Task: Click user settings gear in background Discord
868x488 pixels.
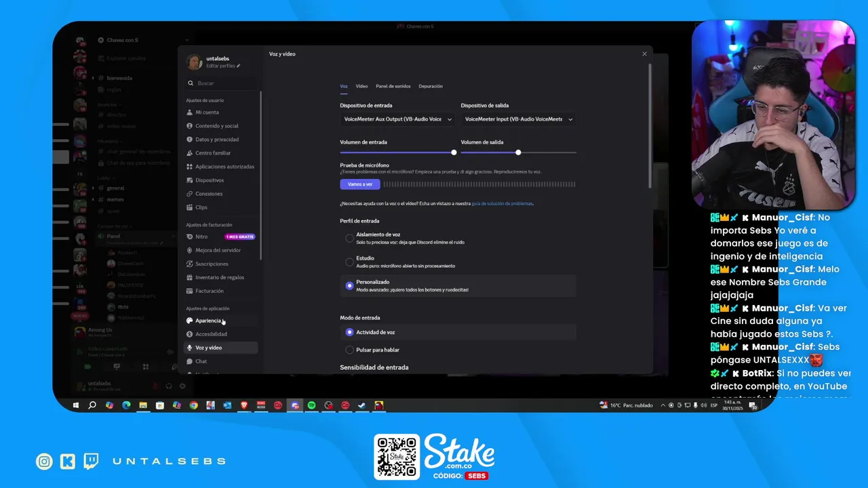Action: point(182,386)
